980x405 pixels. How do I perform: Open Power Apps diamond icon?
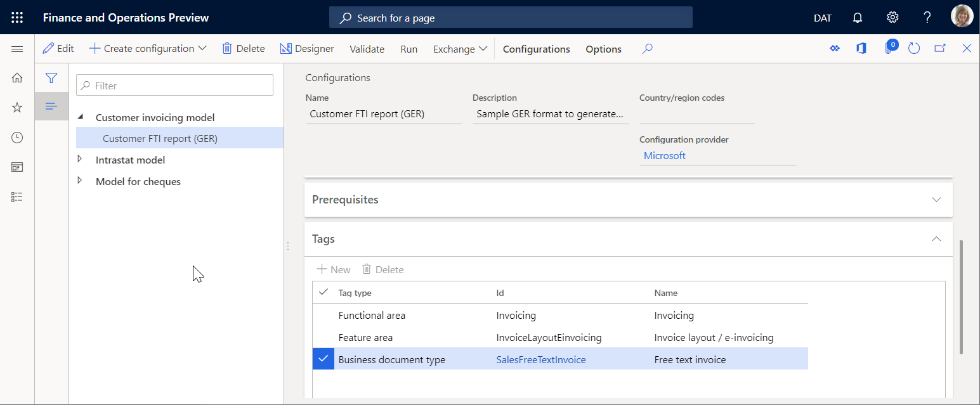pyautogui.click(x=835, y=49)
